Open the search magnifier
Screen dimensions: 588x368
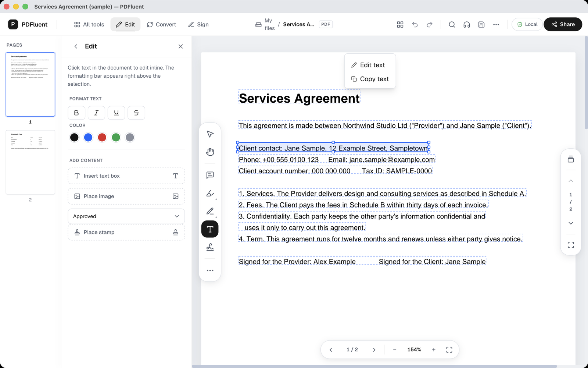(452, 24)
